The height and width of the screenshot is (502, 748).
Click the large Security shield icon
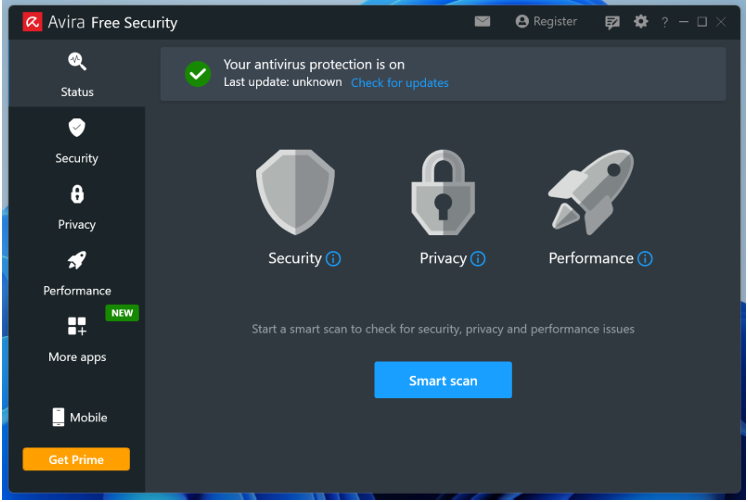(295, 193)
